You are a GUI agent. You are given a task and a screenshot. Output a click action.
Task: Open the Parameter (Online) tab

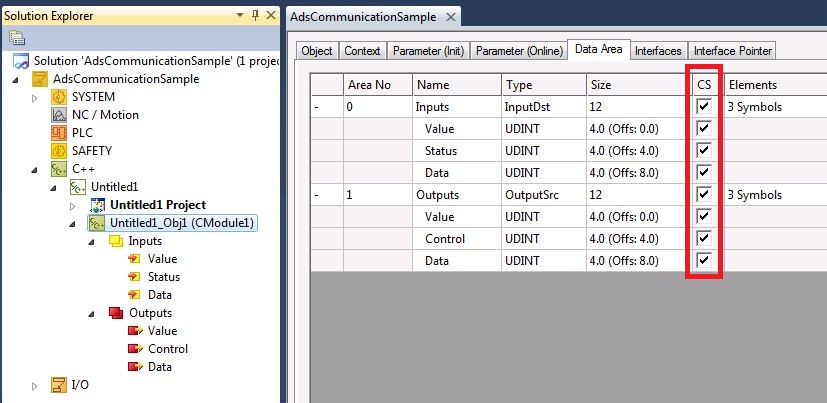520,51
